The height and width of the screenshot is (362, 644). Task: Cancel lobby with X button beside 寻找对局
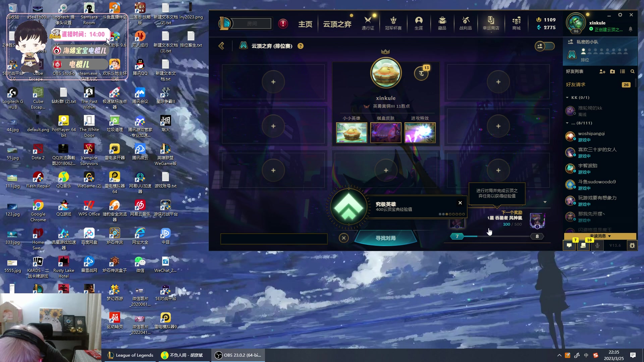344,238
